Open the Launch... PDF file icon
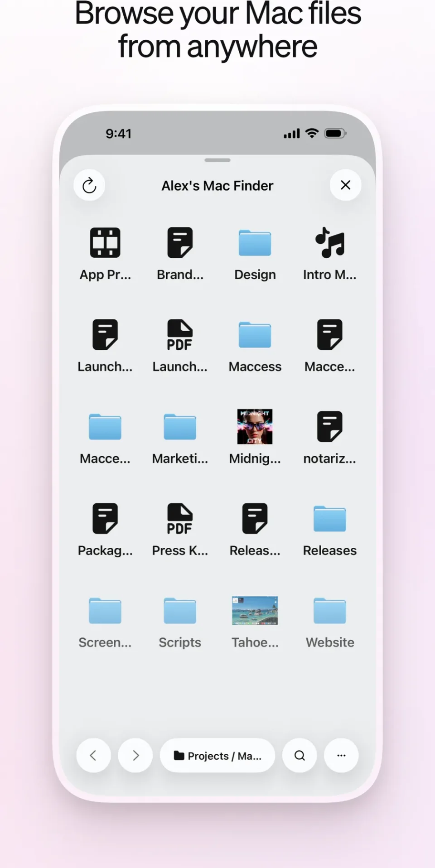 (x=180, y=335)
